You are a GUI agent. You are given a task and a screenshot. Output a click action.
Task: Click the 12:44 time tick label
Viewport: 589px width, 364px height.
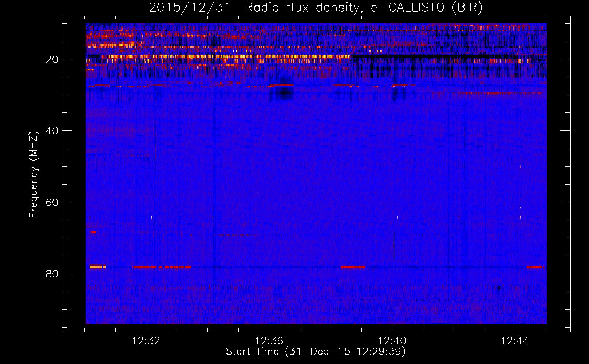coord(515,341)
